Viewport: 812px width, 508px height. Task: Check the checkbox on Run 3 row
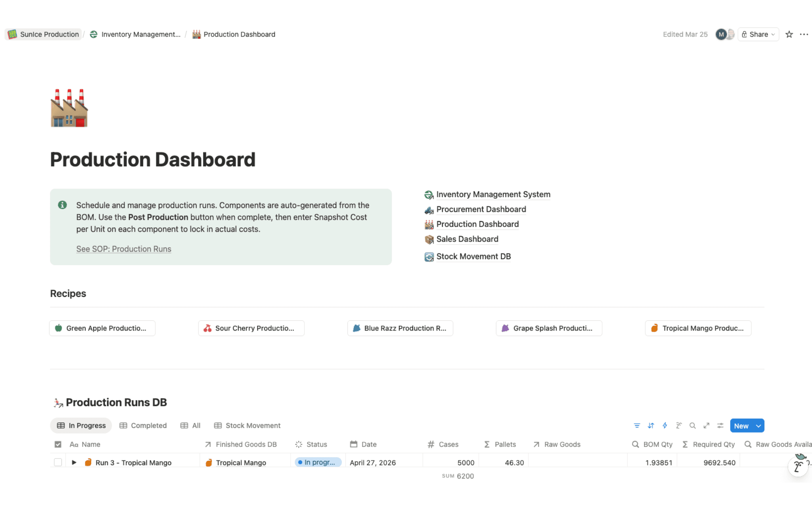(x=58, y=462)
